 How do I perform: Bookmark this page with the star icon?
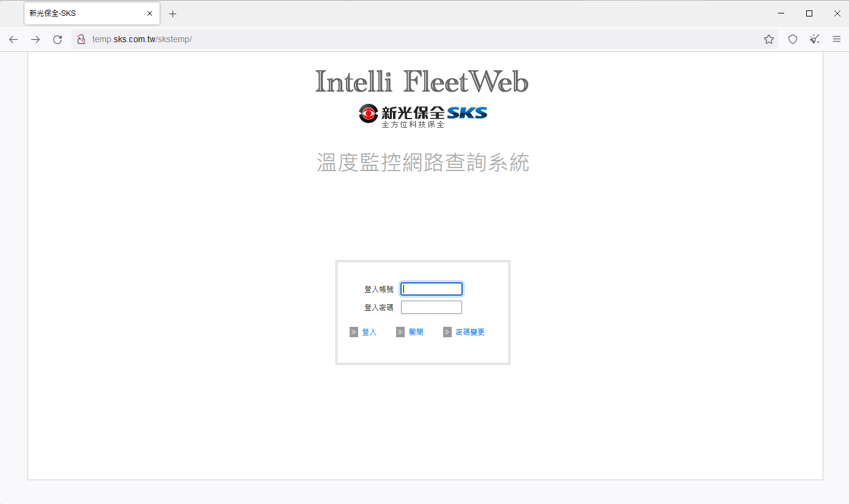pos(769,39)
